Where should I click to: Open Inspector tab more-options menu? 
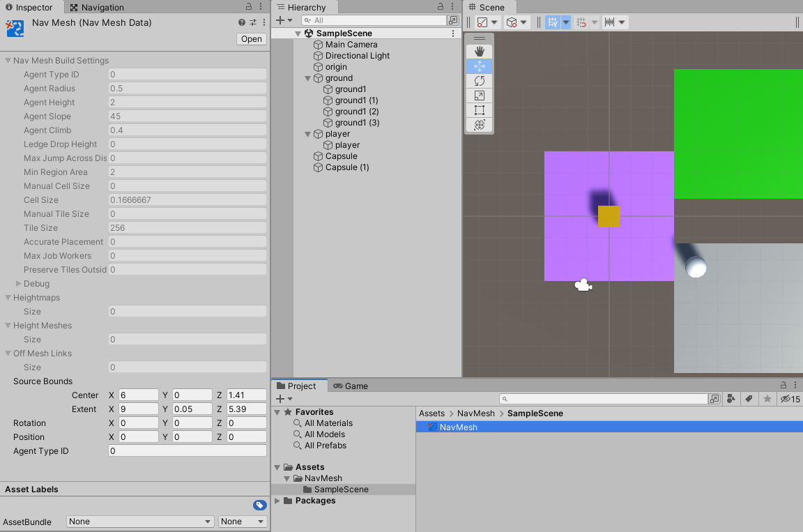pyautogui.click(x=261, y=7)
